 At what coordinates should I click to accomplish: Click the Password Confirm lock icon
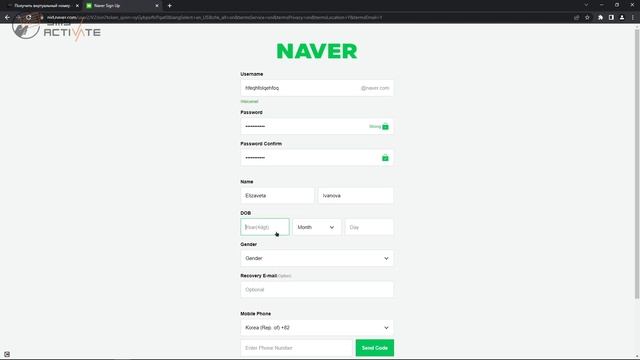pos(385,158)
